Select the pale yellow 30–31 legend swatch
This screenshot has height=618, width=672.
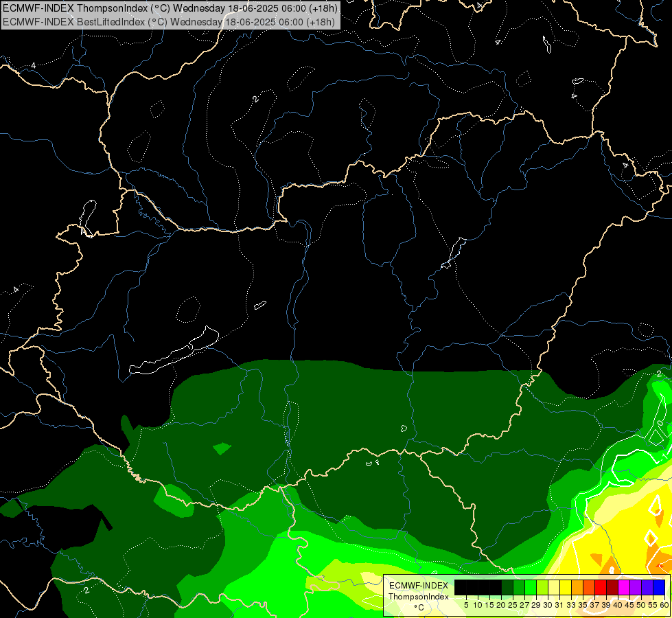(x=554, y=588)
